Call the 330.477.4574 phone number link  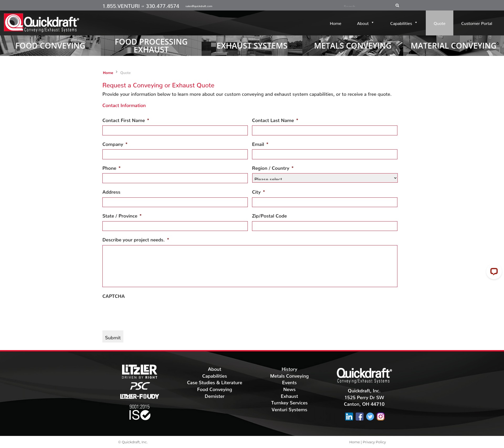pos(162,6)
